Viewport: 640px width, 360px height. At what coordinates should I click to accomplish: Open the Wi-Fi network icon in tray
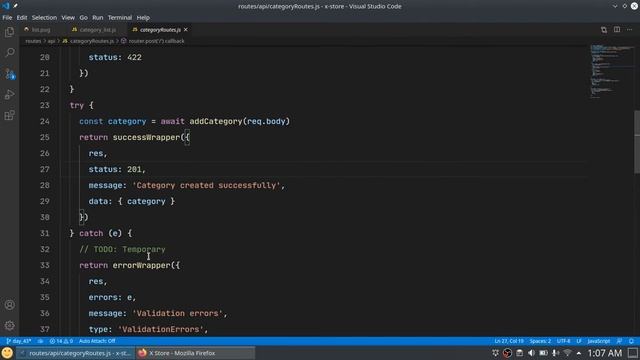click(567, 353)
